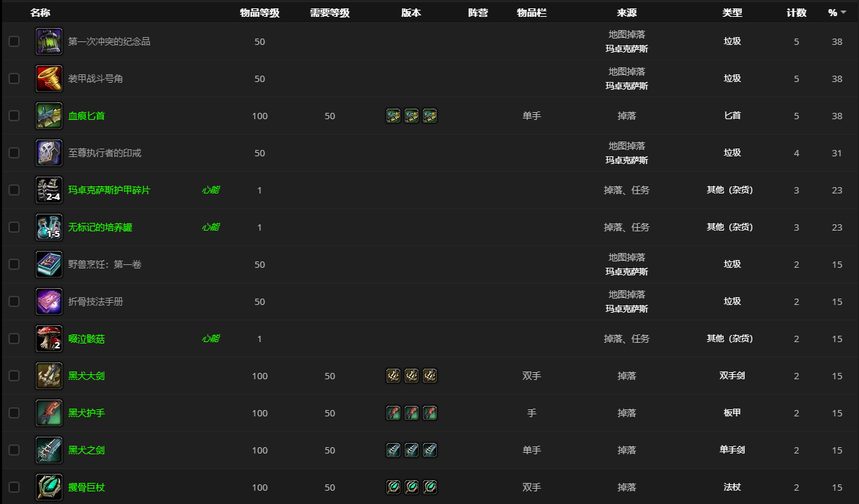Click the 黑犬大剑 item icon
The height and width of the screenshot is (504, 859).
pyautogui.click(x=49, y=376)
